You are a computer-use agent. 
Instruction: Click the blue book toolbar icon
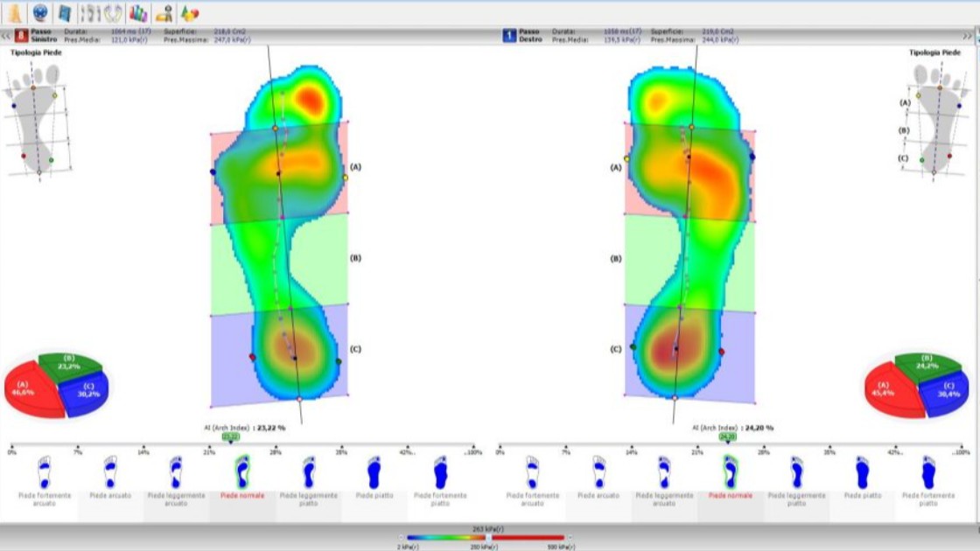pyautogui.click(x=64, y=13)
